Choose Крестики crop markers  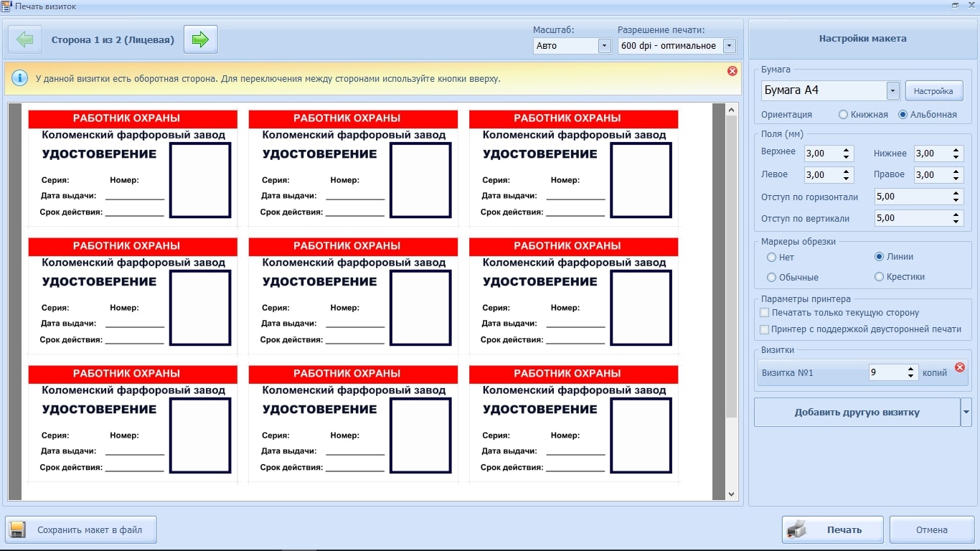(900, 277)
